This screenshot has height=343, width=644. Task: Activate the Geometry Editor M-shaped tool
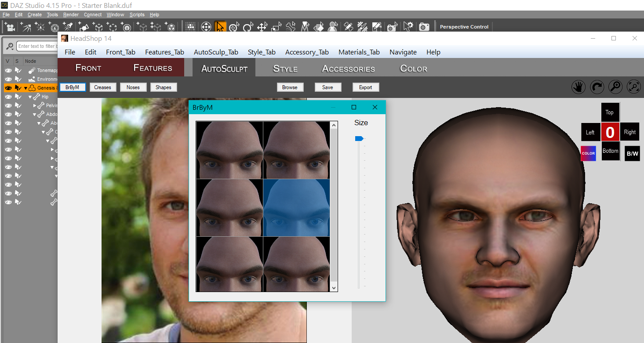pyautogui.click(x=305, y=27)
